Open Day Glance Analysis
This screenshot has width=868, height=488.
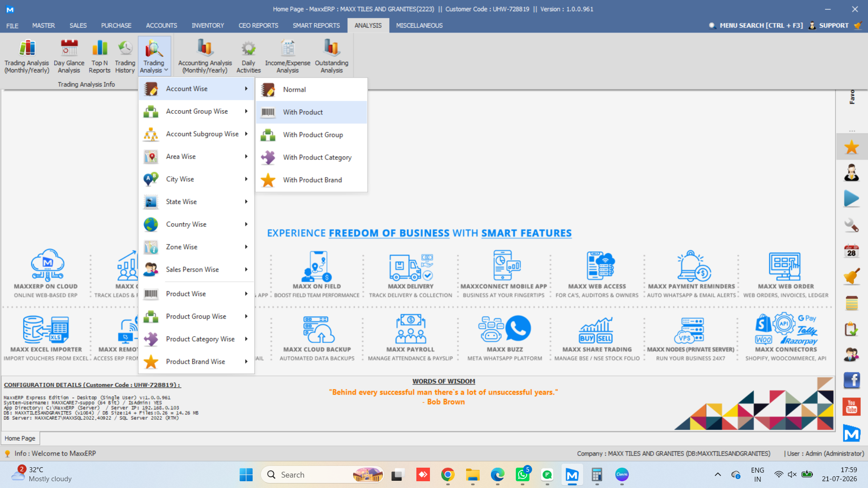coord(69,56)
